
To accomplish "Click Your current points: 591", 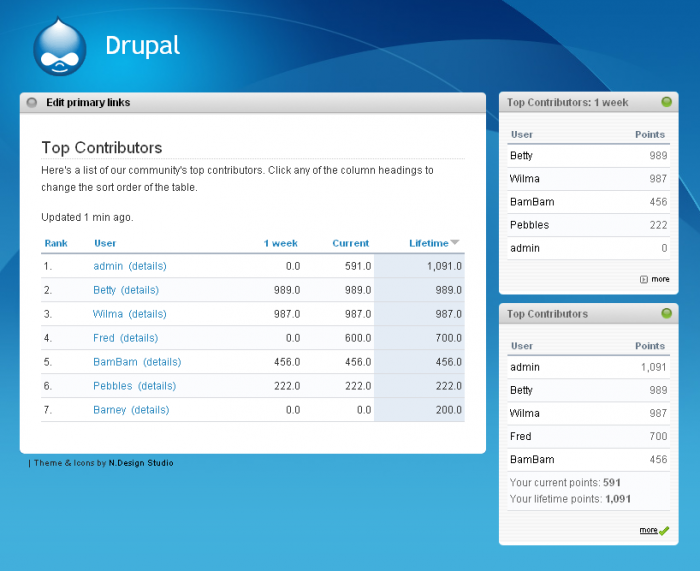I will [565, 483].
